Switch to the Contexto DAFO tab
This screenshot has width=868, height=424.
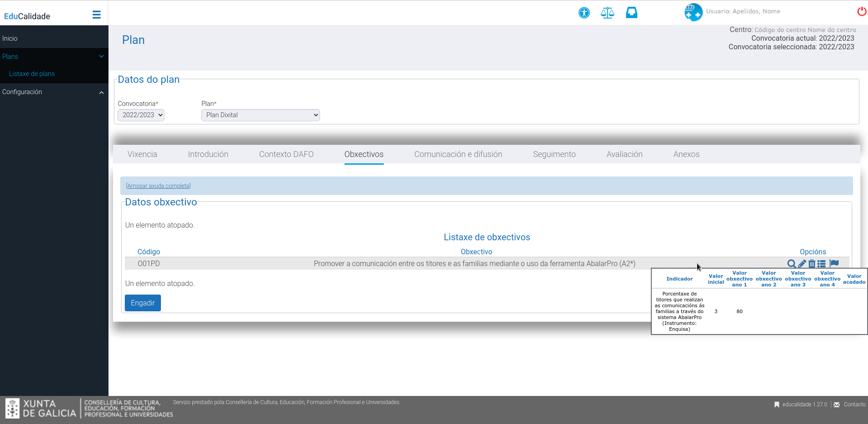coord(286,154)
